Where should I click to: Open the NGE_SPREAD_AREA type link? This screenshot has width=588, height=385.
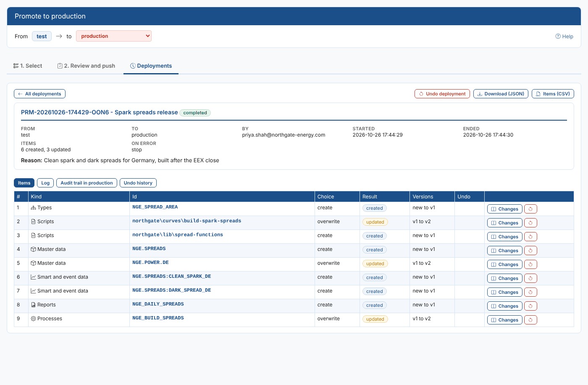(155, 207)
